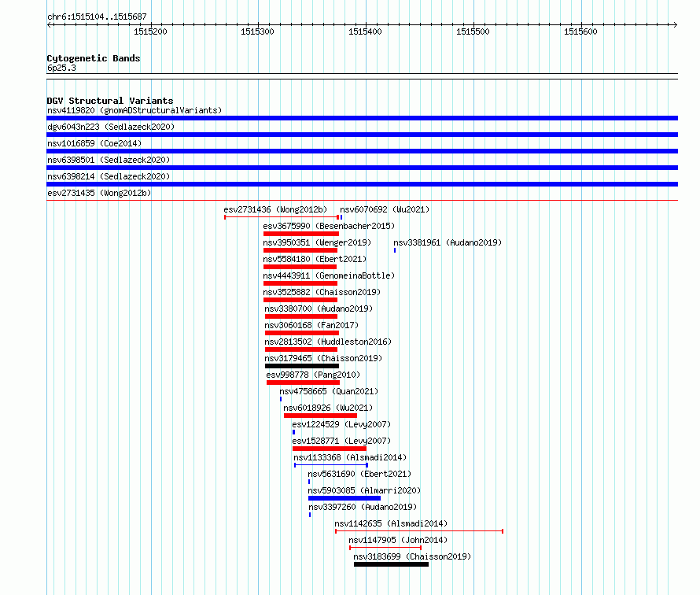Click the left arrow end of the ruler
Viewport: 700px width, 595px height.
49,25
